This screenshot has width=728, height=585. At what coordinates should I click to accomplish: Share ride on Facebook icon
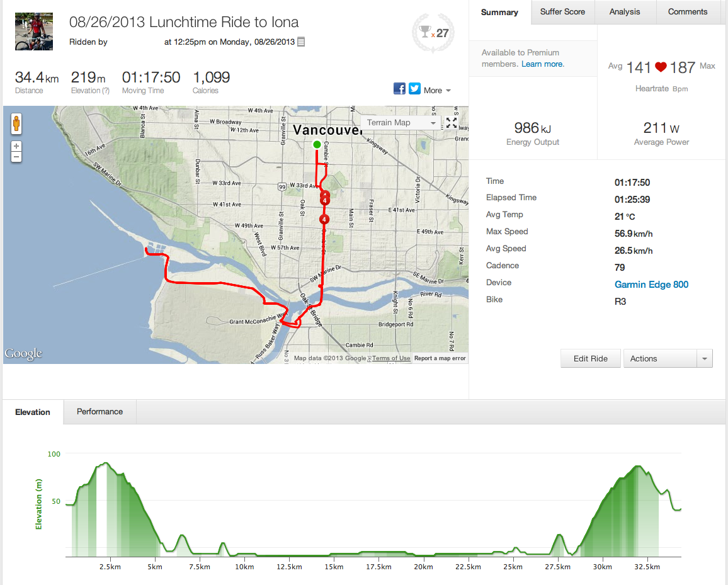(399, 89)
